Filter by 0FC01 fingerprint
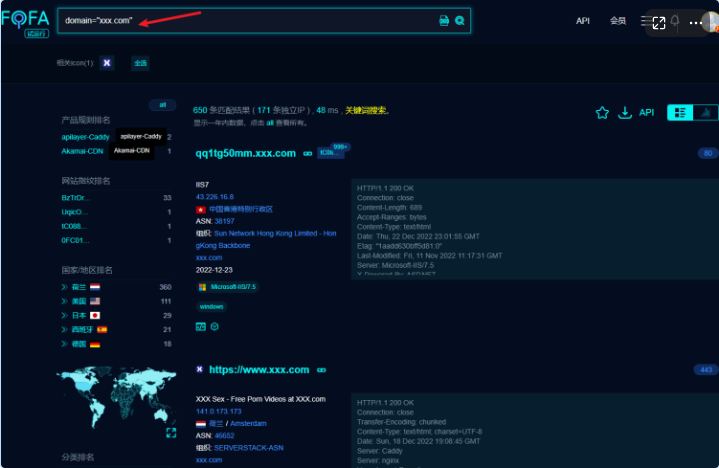Viewport: 719px width, 468px height. click(76, 240)
